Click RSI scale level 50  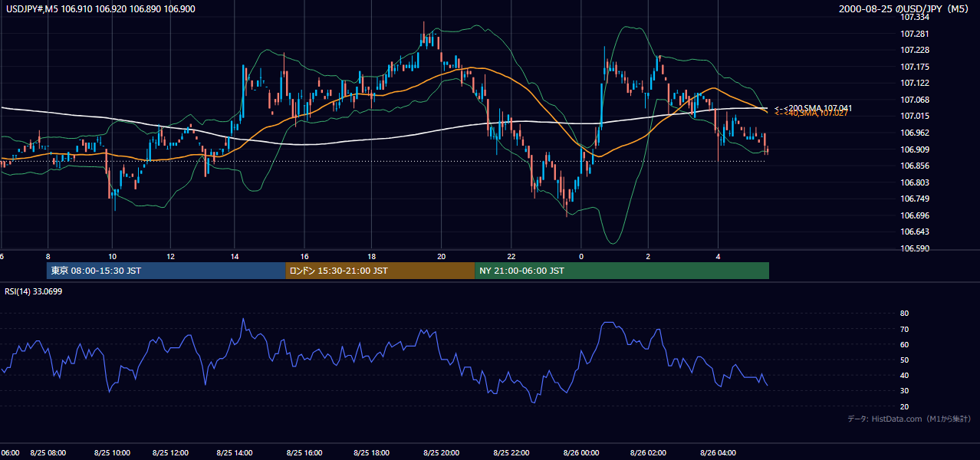click(904, 360)
